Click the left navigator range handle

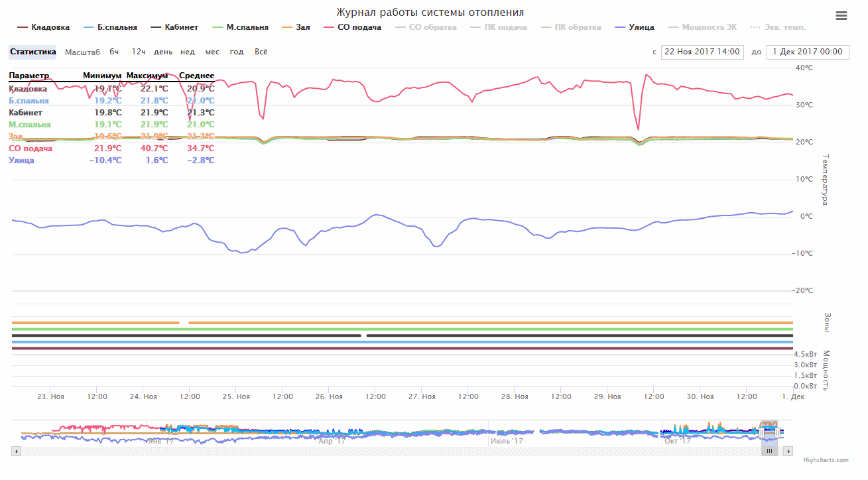pos(762,432)
